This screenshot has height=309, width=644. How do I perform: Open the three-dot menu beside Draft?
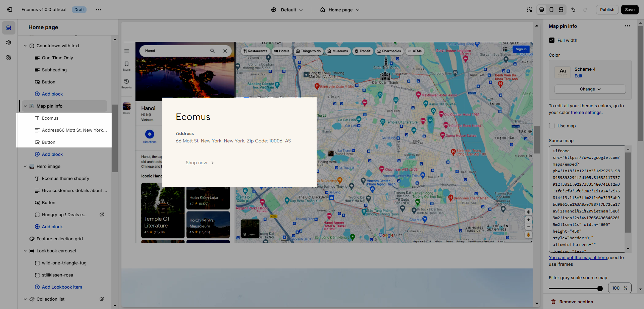pos(99,10)
